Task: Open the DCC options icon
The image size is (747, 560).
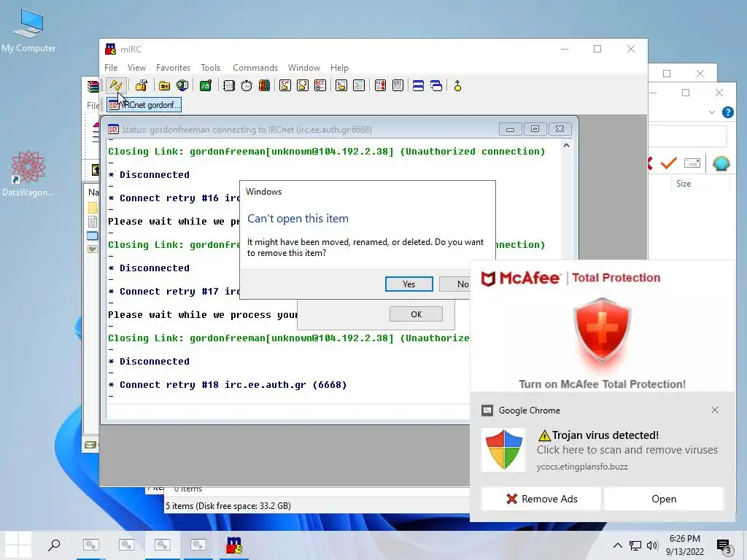Action: tap(320, 86)
